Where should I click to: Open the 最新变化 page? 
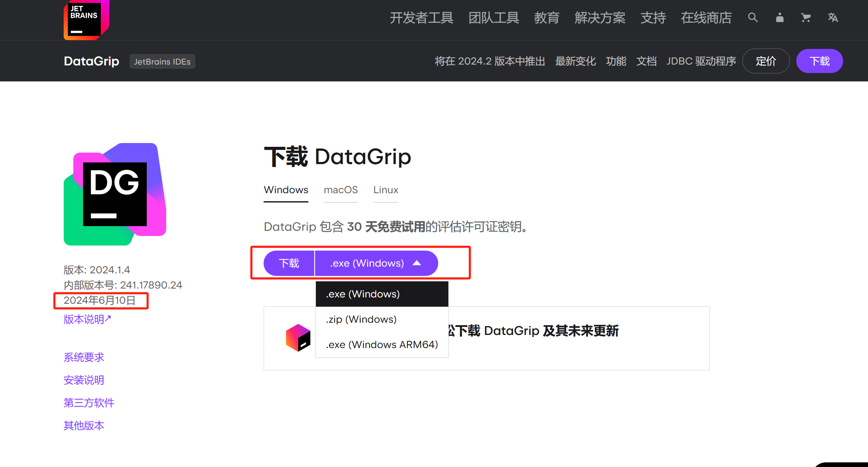click(575, 61)
